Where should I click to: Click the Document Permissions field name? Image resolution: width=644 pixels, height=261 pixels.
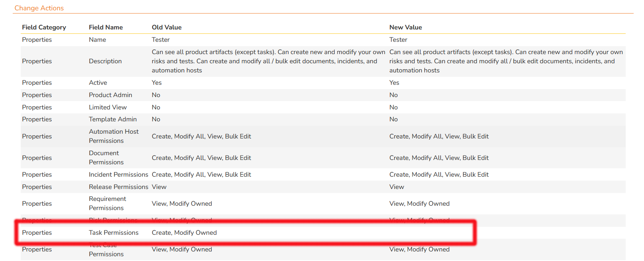click(106, 158)
